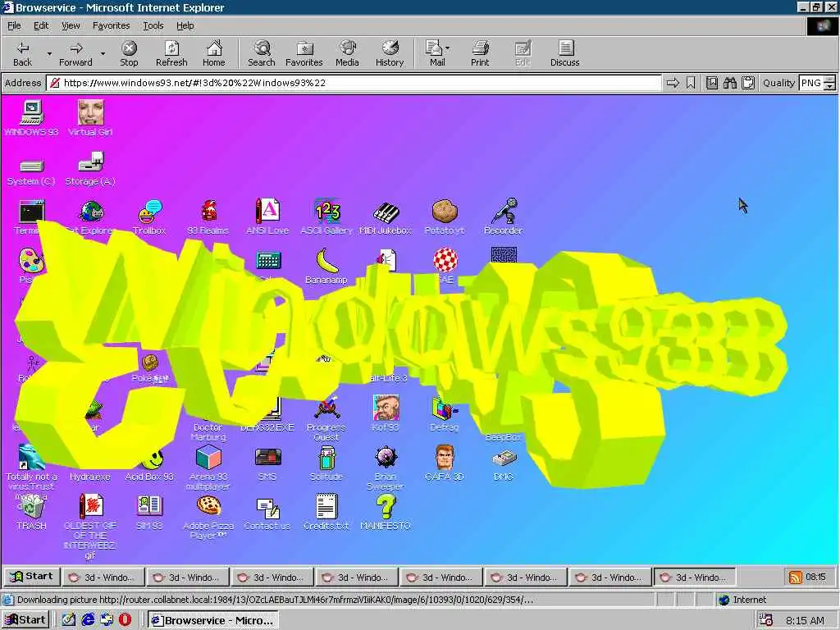This screenshot has height=630, width=840.
Task: Open the SMS console icon
Action: click(267, 463)
